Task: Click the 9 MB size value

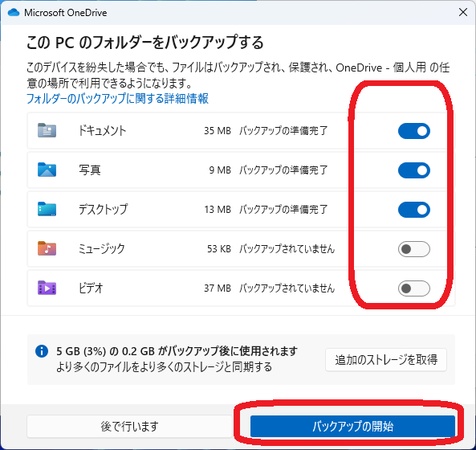Action: (x=220, y=170)
